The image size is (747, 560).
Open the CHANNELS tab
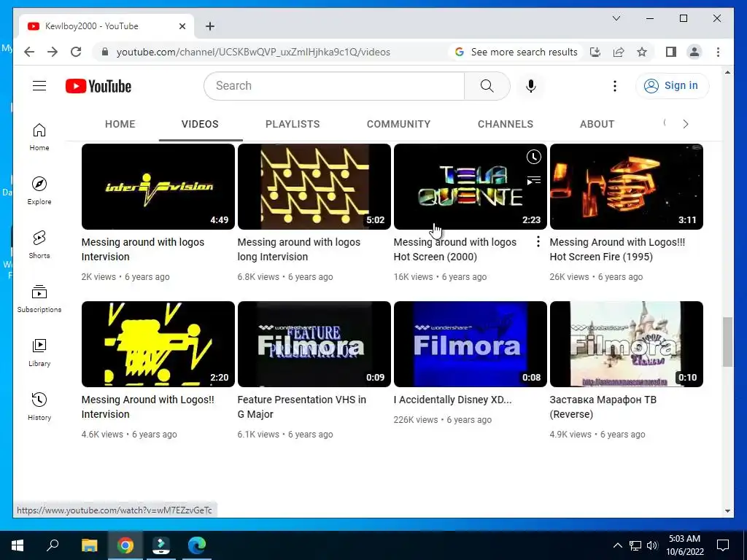click(506, 124)
